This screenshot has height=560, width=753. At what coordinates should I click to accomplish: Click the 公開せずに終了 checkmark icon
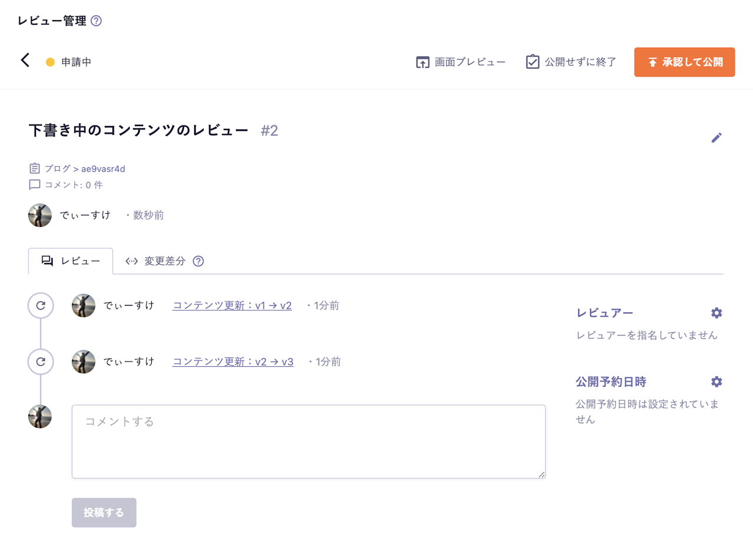click(x=532, y=61)
